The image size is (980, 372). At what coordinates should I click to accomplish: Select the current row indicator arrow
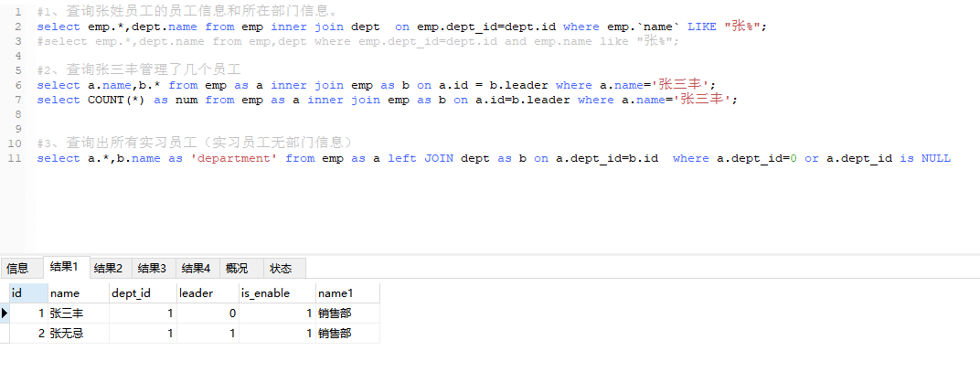click(5, 314)
